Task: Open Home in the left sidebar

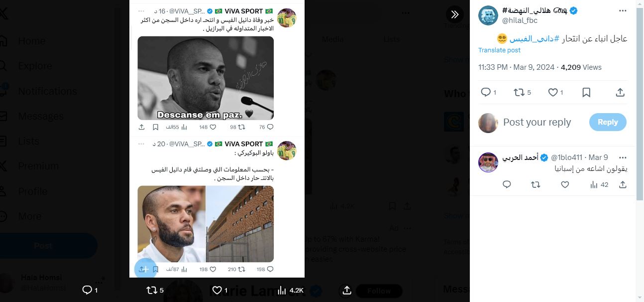Action: click(31, 41)
